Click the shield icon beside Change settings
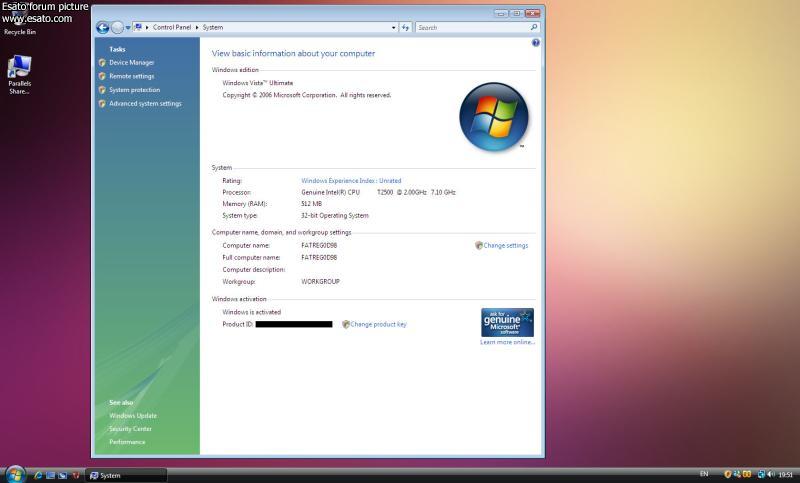The height and width of the screenshot is (483, 800). click(x=479, y=245)
